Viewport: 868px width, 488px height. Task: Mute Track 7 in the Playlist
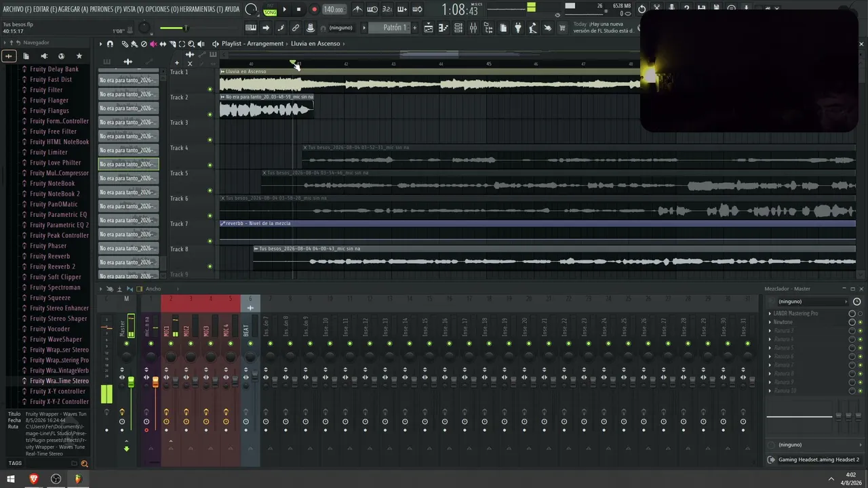(x=210, y=241)
